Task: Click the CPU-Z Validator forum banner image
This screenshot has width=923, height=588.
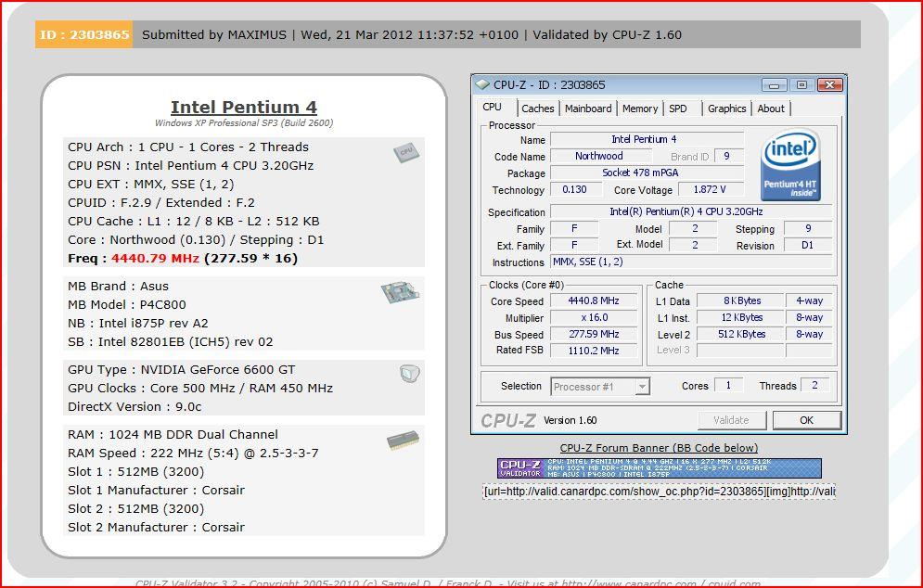Action: tap(660, 468)
